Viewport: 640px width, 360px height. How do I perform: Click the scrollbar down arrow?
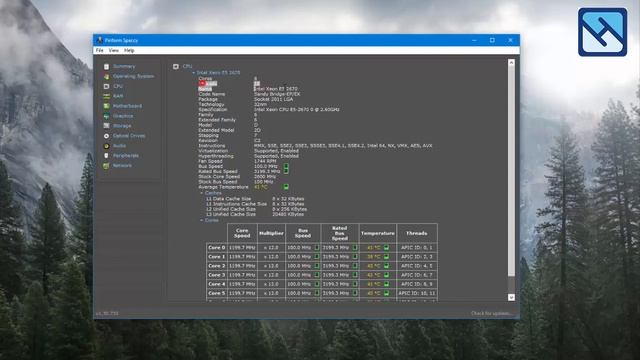pyautogui.click(x=511, y=298)
